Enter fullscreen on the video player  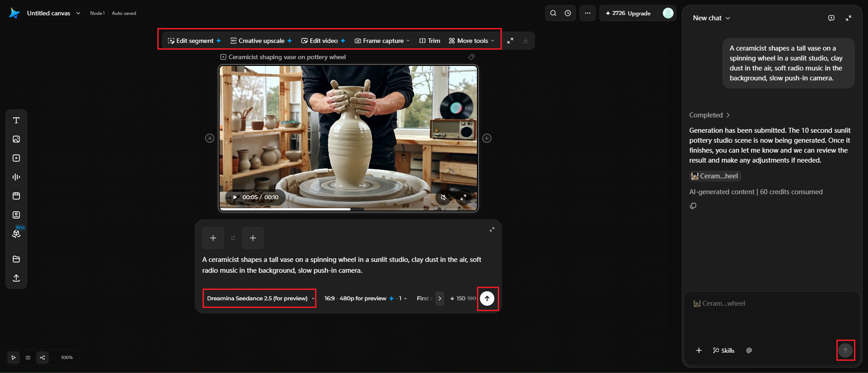pyautogui.click(x=463, y=197)
